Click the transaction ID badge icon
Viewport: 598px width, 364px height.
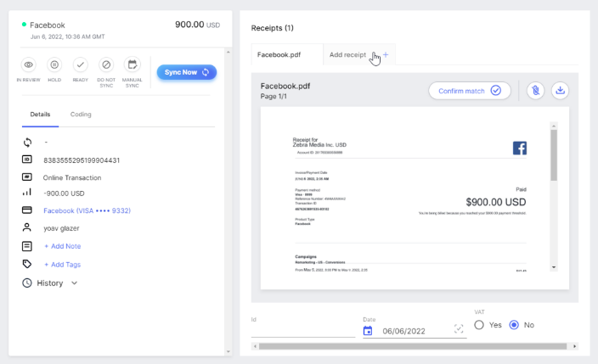tap(27, 160)
